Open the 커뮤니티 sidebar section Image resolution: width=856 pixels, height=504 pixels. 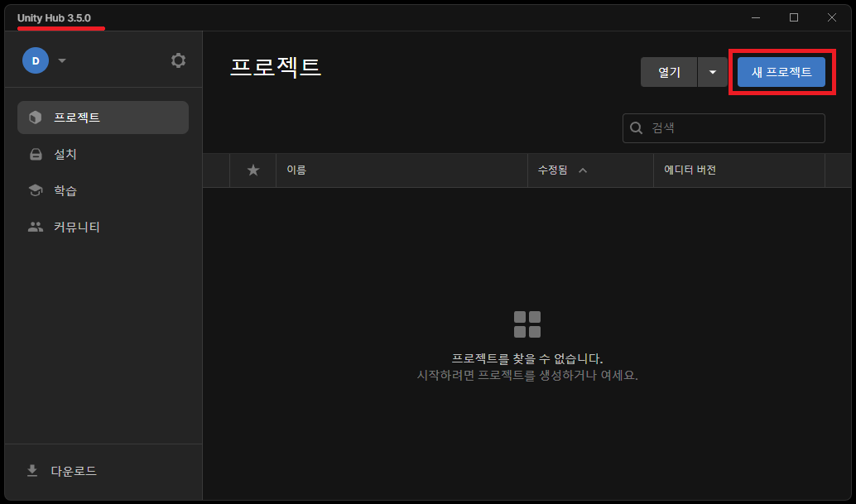coord(103,227)
